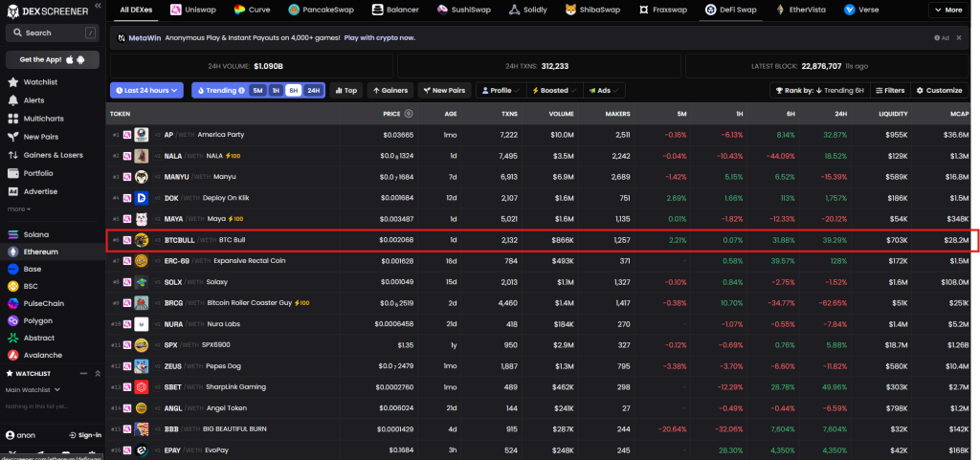Open Rank by Trending 6H dropdown
980x460 pixels.
(819, 91)
